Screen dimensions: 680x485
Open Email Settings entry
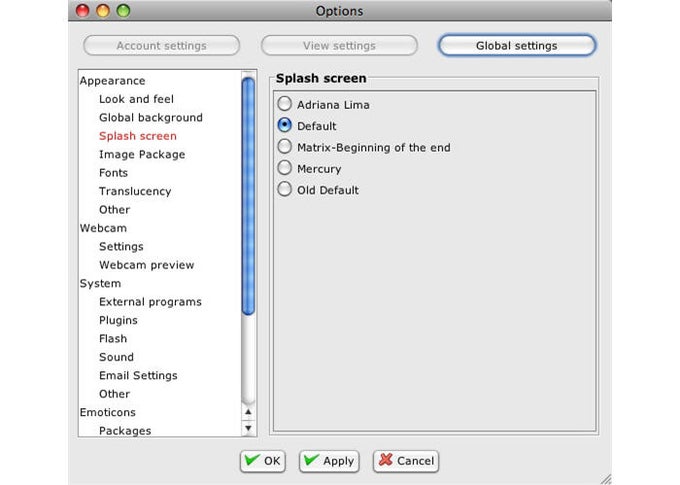point(138,376)
